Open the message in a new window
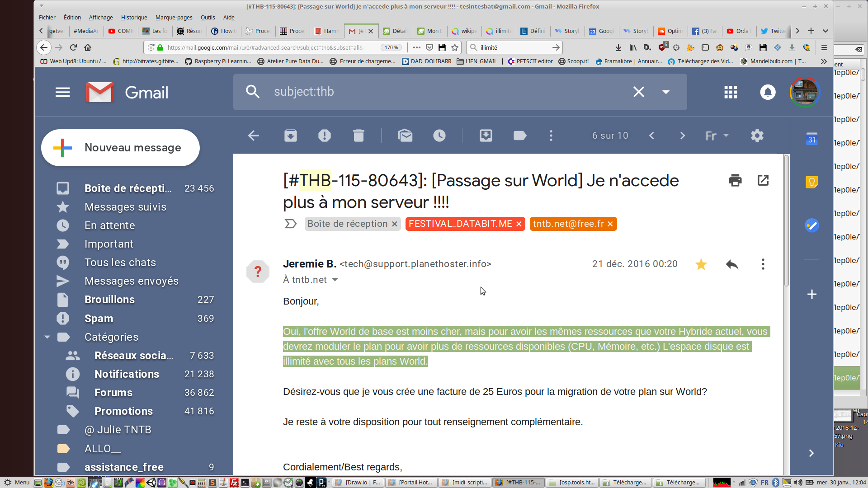 [x=763, y=180]
